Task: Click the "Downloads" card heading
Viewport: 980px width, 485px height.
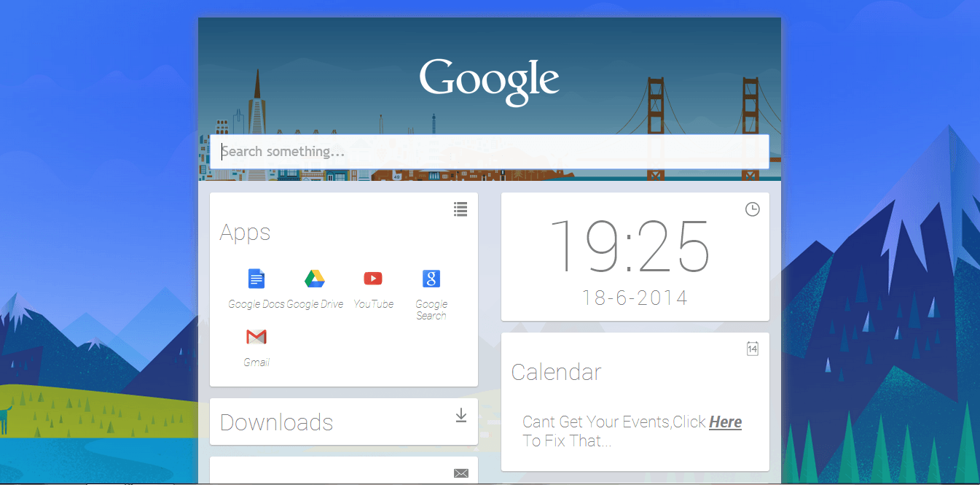Action: tap(276, 422)
